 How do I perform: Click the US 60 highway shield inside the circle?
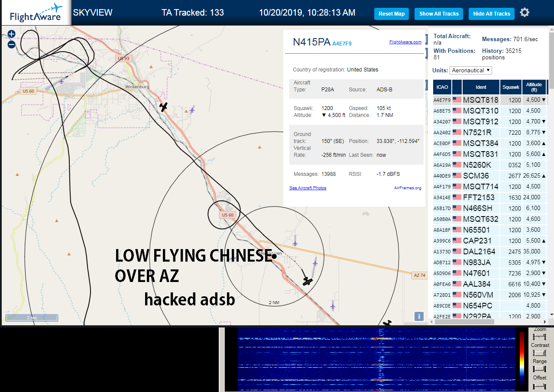tap(227, 215)
